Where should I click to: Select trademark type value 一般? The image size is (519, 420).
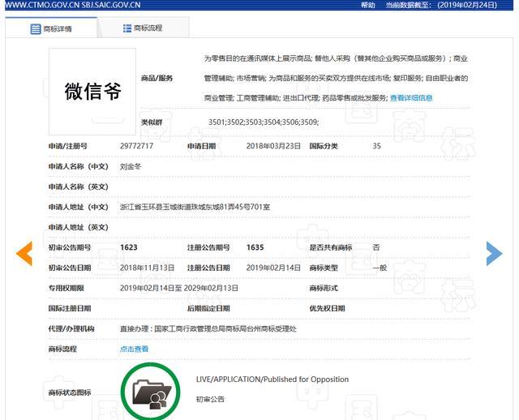point(380,268)
